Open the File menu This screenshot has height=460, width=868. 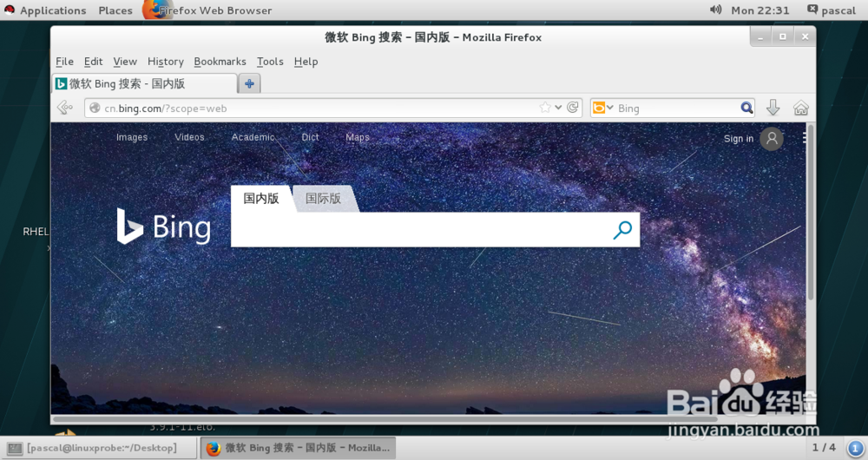pyautogui.click(x=64, y=62)
